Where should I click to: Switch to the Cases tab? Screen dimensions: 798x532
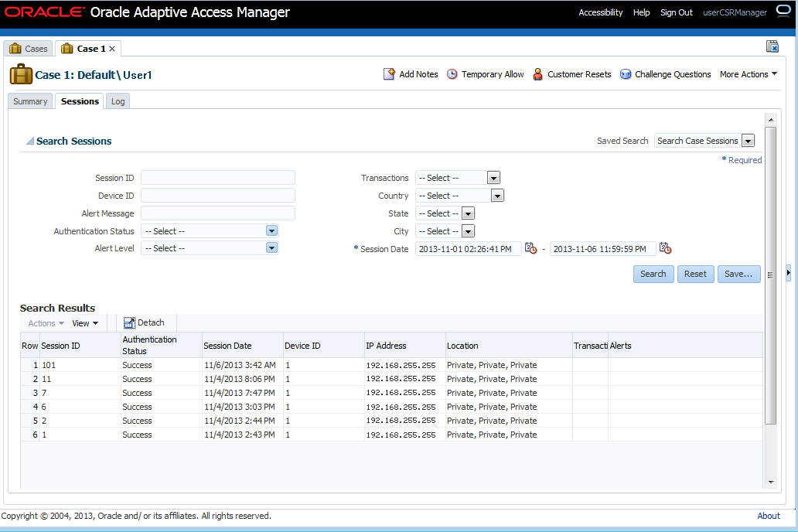coord(29,49)
